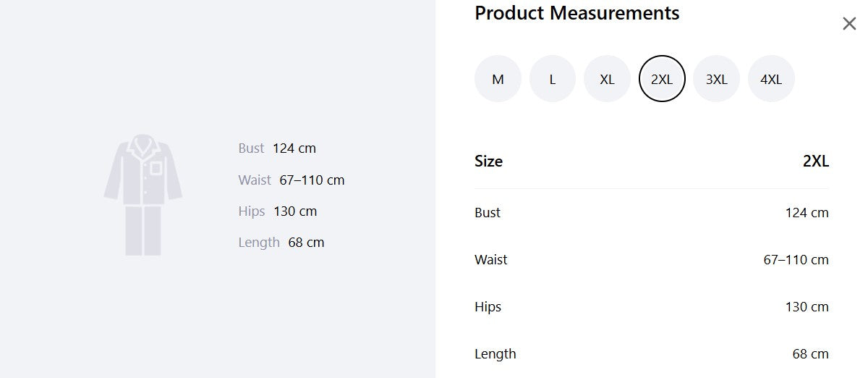Click the Bust label beside the illustration
868x378 pixels.
251,148
